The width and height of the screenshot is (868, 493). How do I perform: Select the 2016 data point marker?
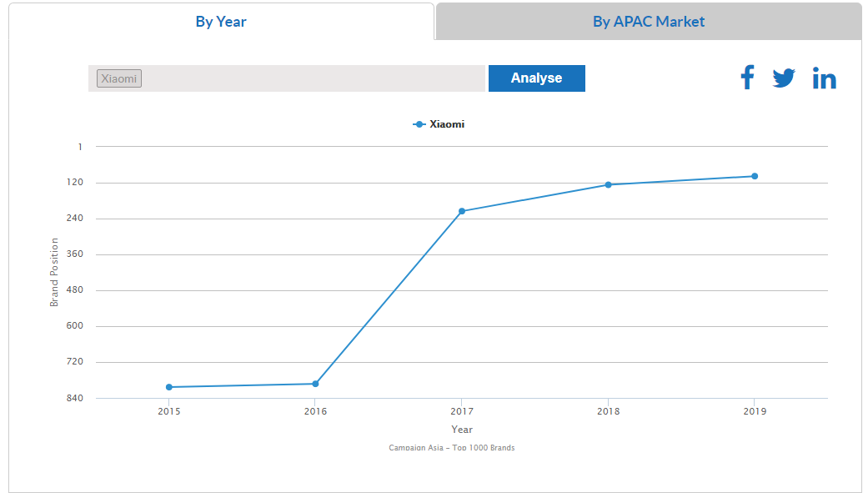pyautogui.click(x=315, y=384)
